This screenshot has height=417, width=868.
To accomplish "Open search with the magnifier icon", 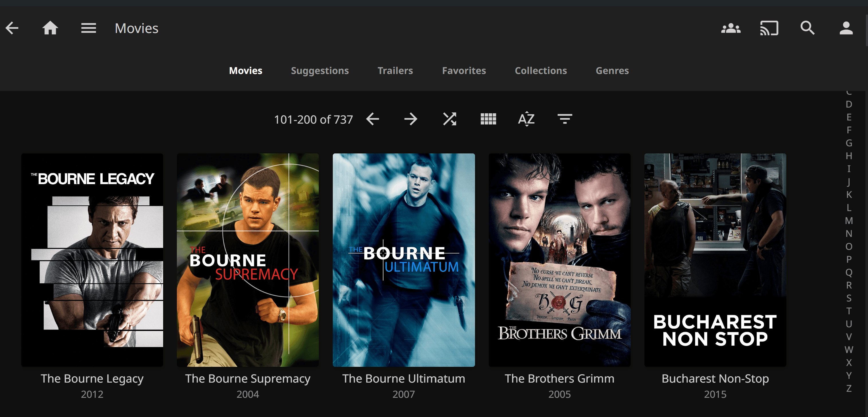I will click(x=807, y=28).
